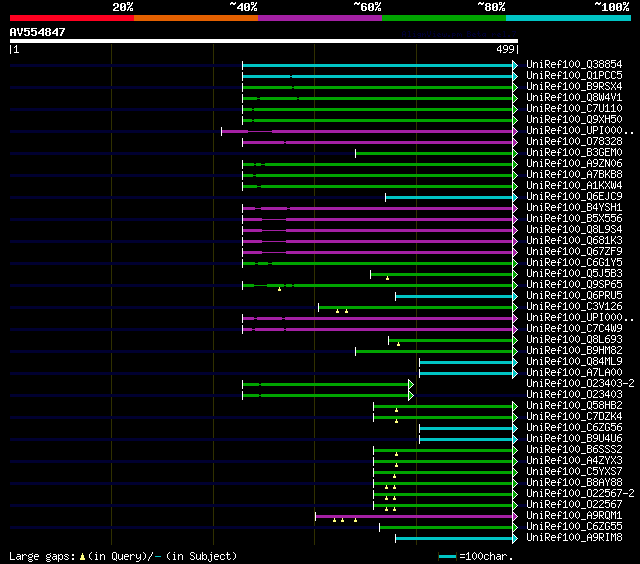This screenshot has height=564, width=640.
Task: Click the cyan alignment bar for Q38854
Action: pyautogui.click(x=378, y=65)
